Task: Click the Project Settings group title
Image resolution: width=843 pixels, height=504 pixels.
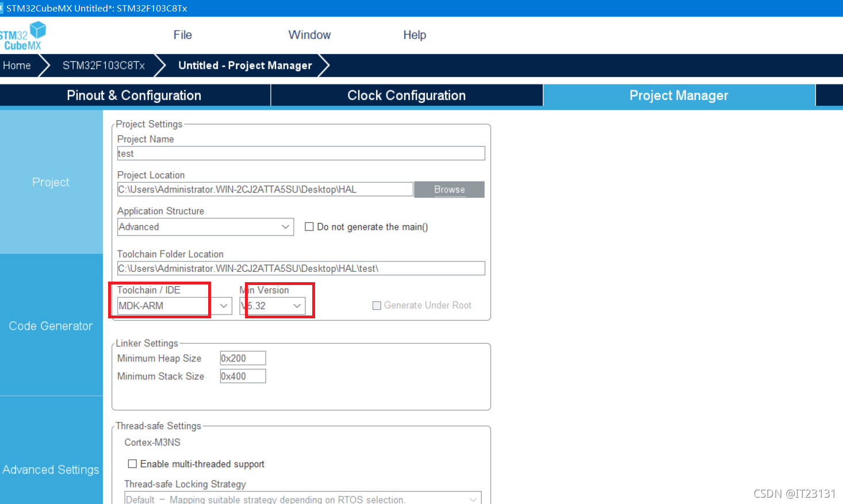Action: point(149,124)
